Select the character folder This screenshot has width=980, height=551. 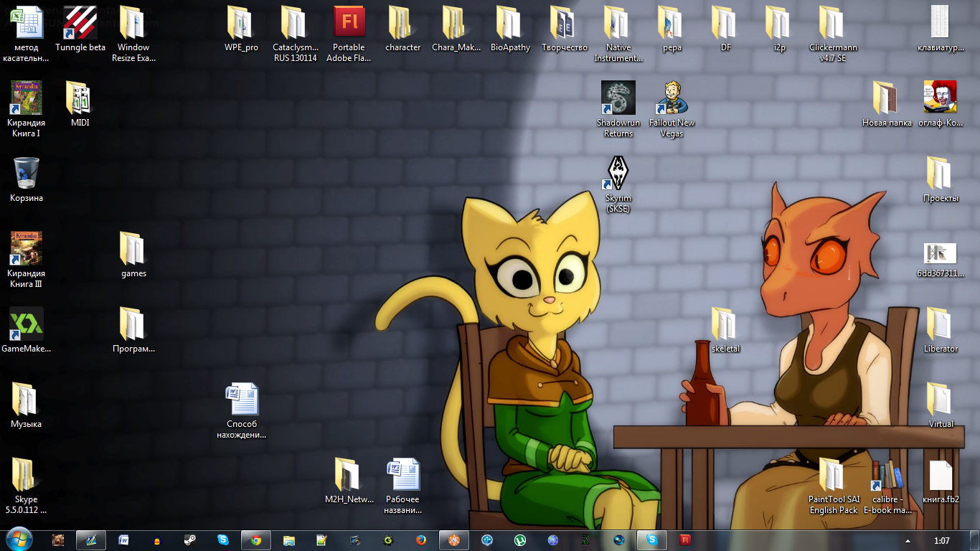coord(403,29)
